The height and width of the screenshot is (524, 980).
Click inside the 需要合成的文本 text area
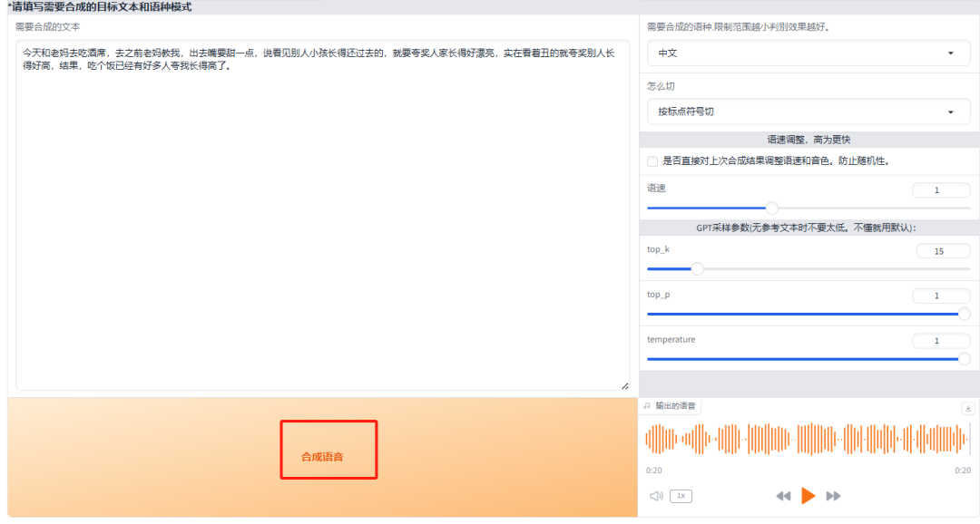point(322,216)
